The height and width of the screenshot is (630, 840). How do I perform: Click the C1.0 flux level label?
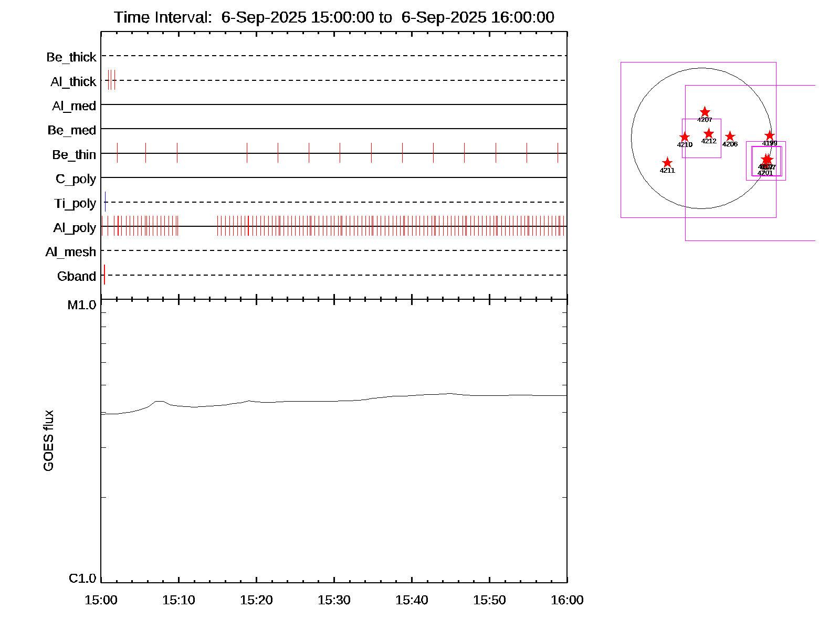click(82, 579)
